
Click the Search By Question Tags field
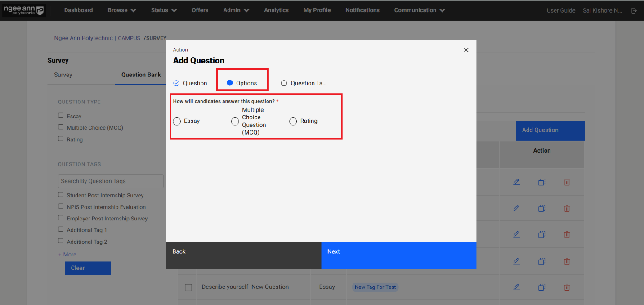point(111,181)
